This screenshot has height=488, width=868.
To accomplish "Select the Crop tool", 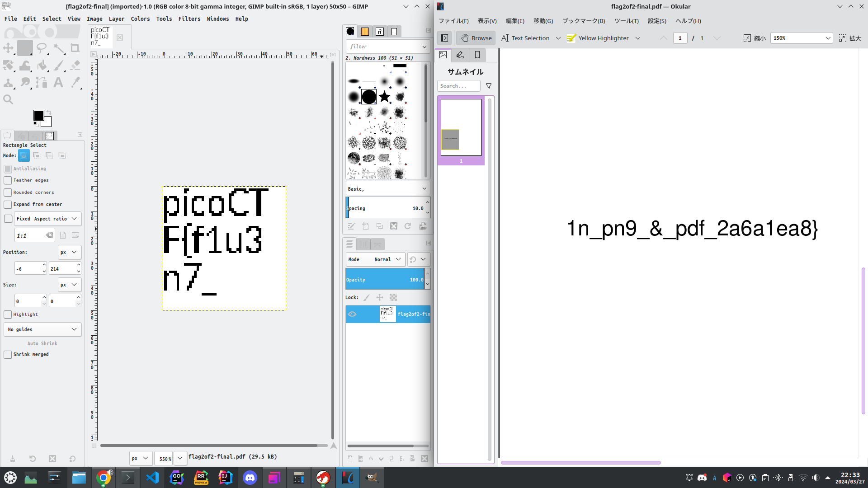I will pos(75,48).
